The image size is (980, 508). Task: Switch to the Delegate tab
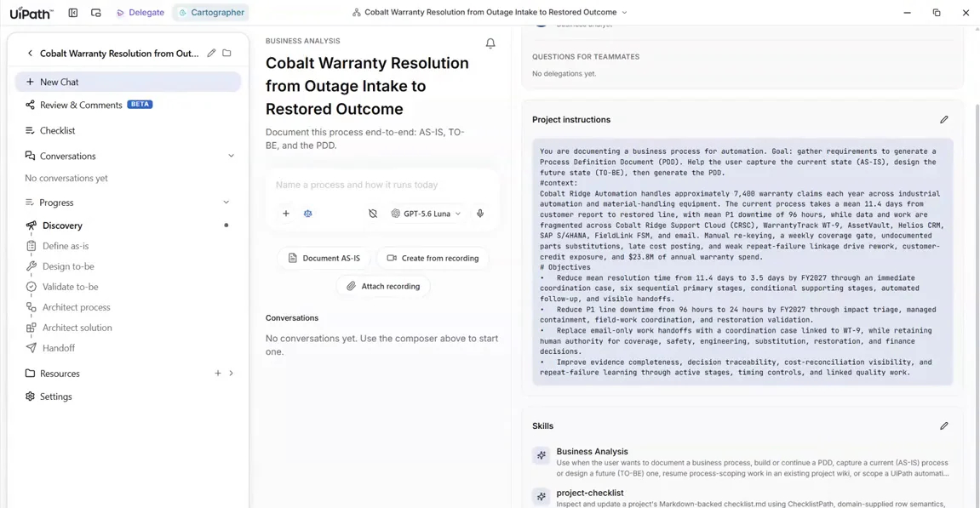point(140,13)
